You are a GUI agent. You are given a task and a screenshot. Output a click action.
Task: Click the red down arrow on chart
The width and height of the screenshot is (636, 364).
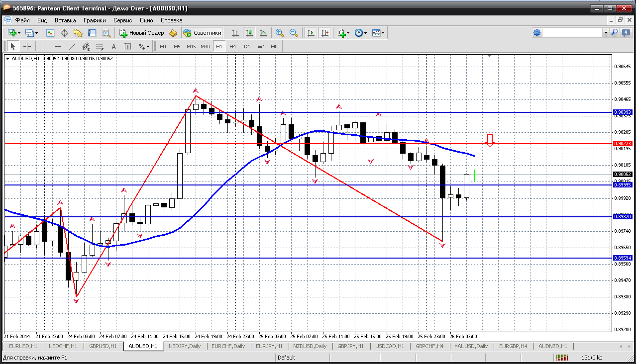490,141
